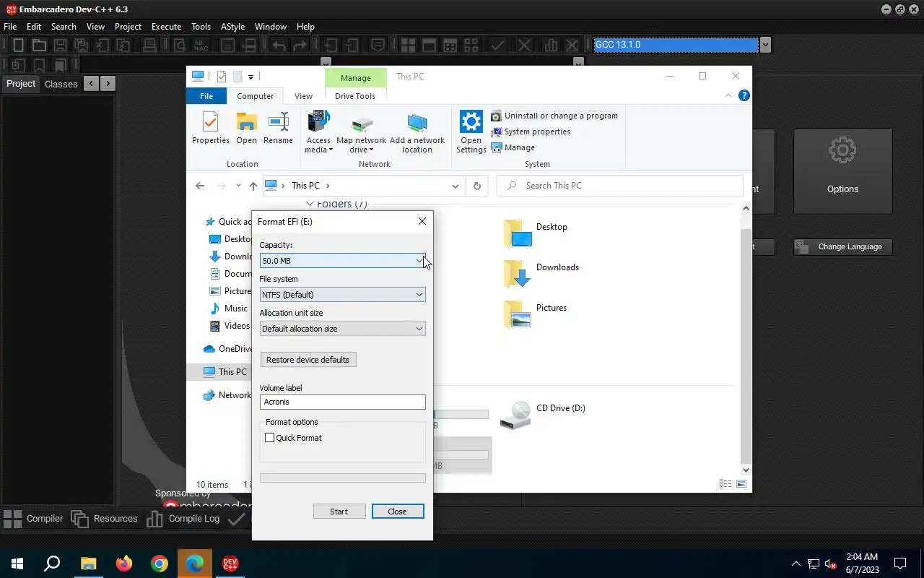Open the Allocation unit size dropdown
The height and width of the screenshot is (578, 924).
click(x=342, y=329)
